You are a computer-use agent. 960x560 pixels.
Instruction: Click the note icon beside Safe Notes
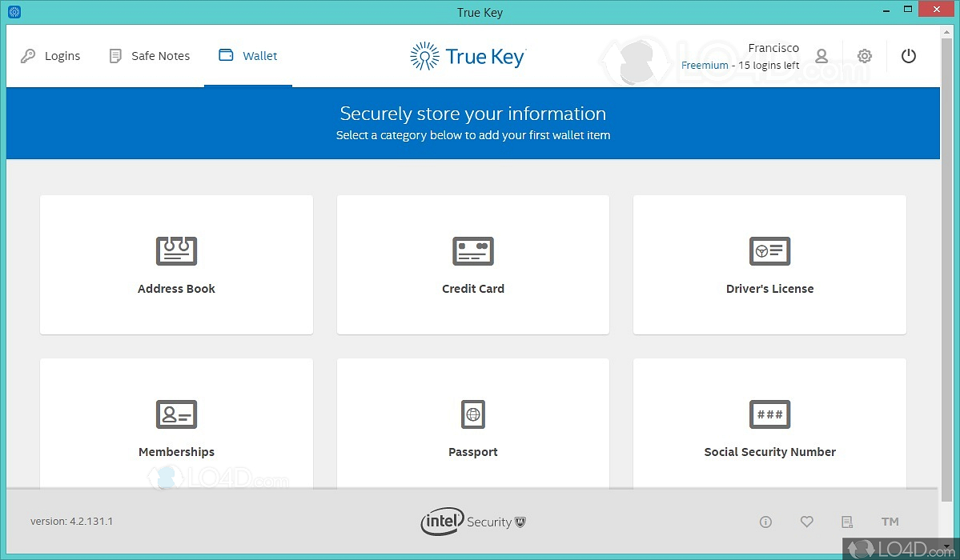click(115, 56)
